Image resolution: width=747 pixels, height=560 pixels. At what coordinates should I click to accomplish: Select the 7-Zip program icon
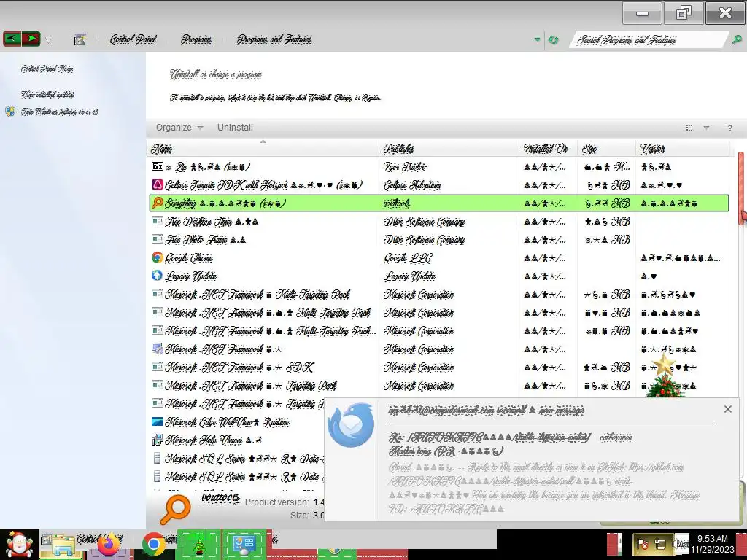(x=158, y=166)
